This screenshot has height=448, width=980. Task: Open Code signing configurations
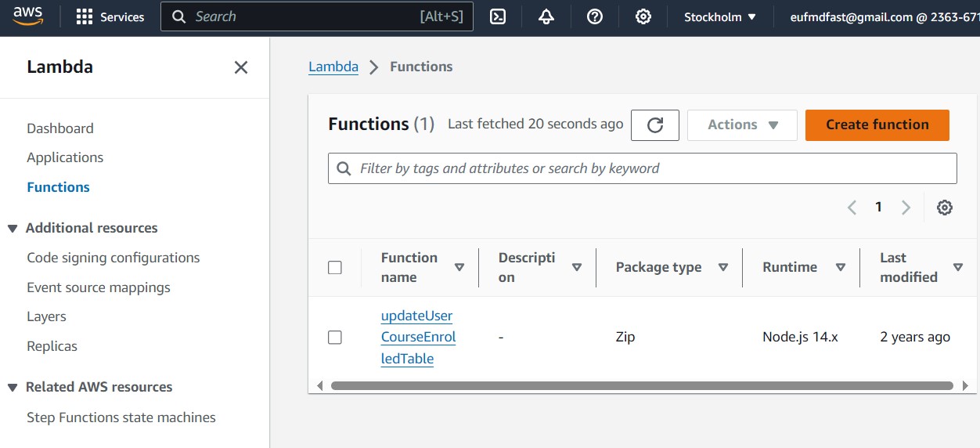113,258
